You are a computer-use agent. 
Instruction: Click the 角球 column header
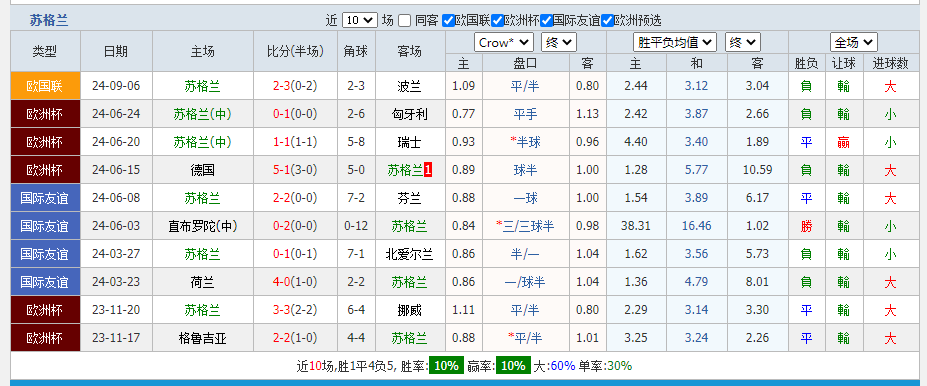pos(356,51)
